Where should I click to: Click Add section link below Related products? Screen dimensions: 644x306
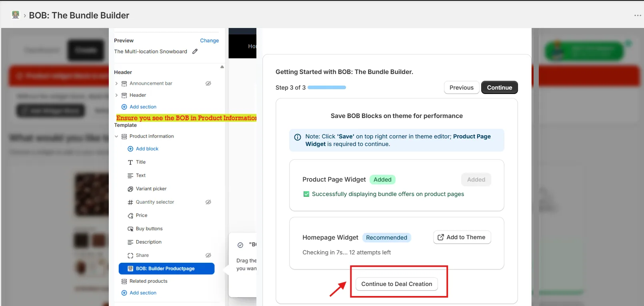143,293
